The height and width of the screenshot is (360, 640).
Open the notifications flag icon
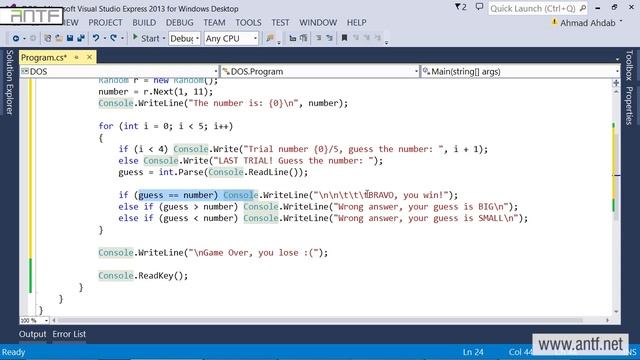[x=460, y=7]
